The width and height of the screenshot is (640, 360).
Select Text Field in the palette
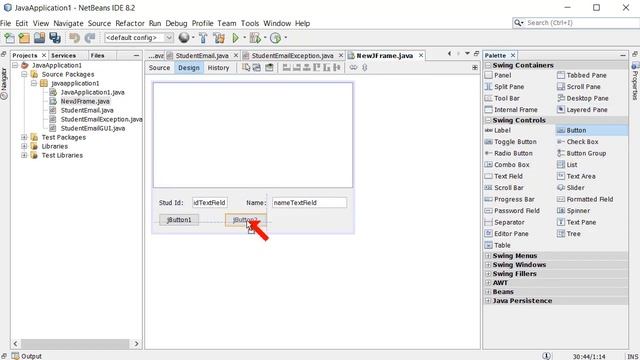pos(508,176)
